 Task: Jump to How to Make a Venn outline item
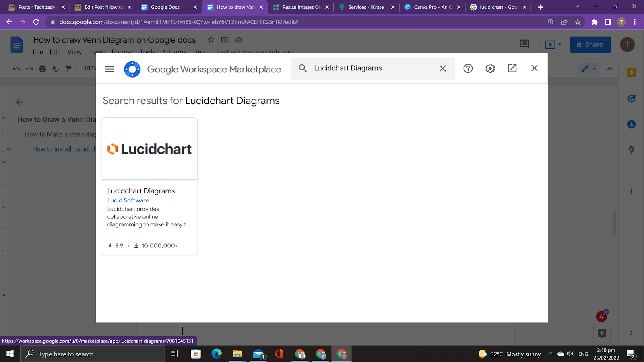[x=60, y=134]
